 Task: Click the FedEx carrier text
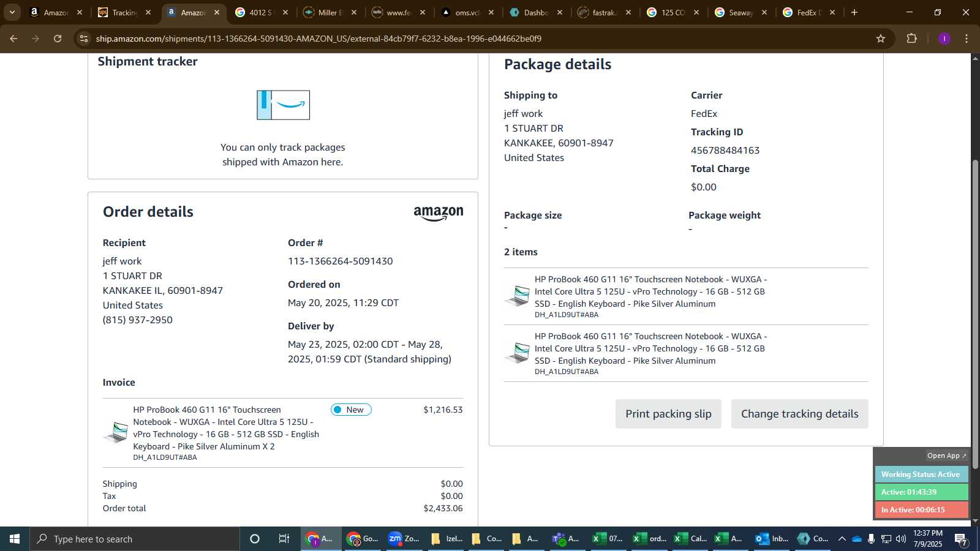(704, 113)
